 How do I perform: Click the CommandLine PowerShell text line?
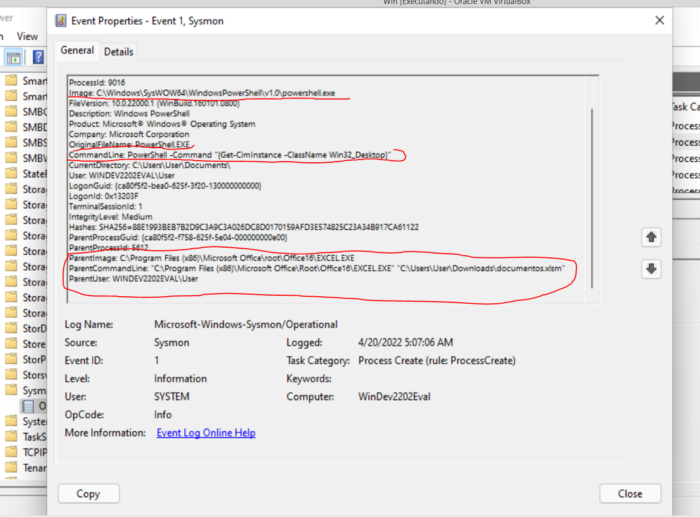(x=229, y=155)
